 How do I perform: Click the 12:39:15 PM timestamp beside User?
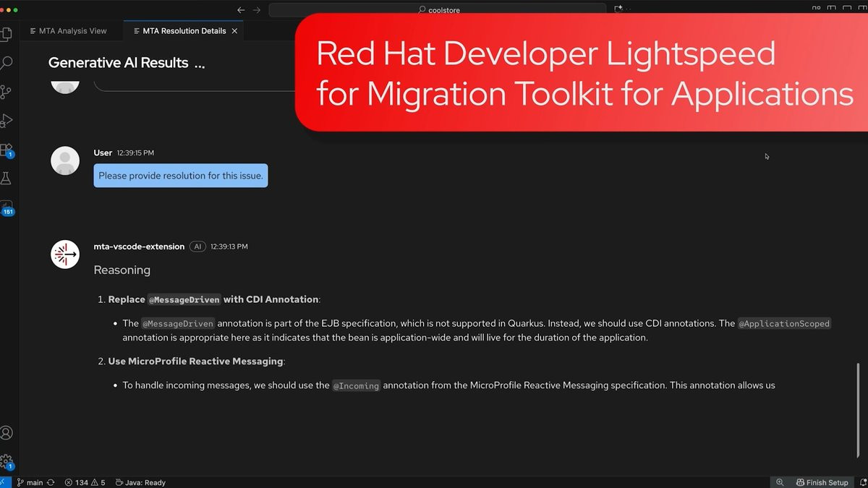pyautogui.click(x=135, y=153)
